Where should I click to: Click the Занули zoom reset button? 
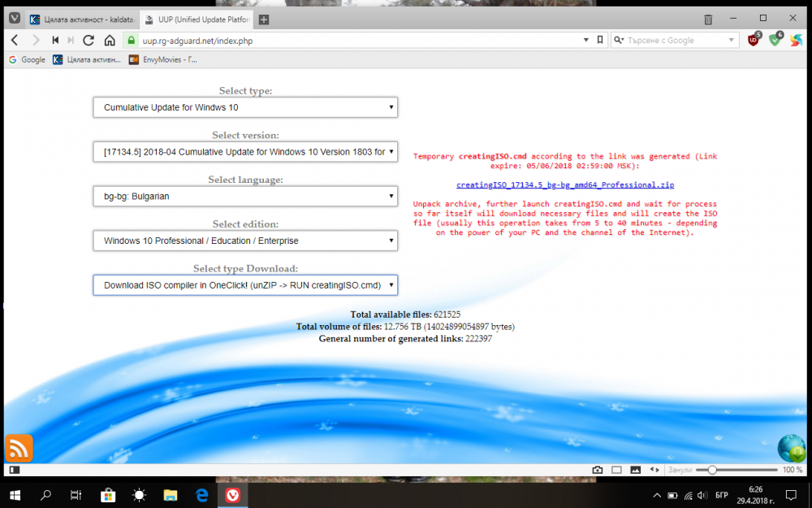pos(680,470)
